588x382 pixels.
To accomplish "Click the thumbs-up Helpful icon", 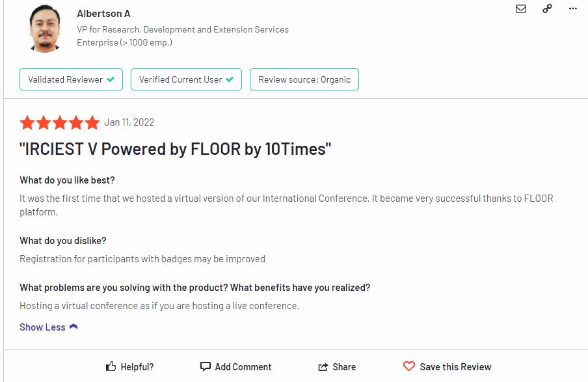I will pos(111,366).
